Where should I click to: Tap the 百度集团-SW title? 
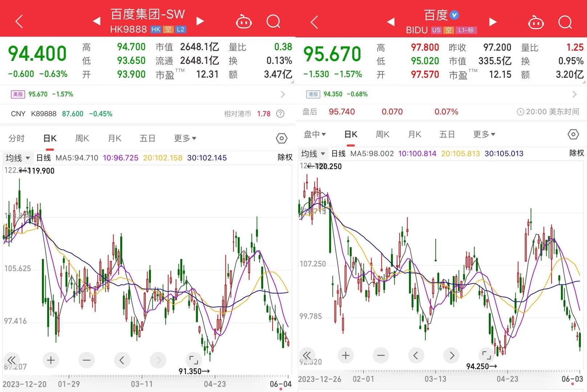coord(148,14)
